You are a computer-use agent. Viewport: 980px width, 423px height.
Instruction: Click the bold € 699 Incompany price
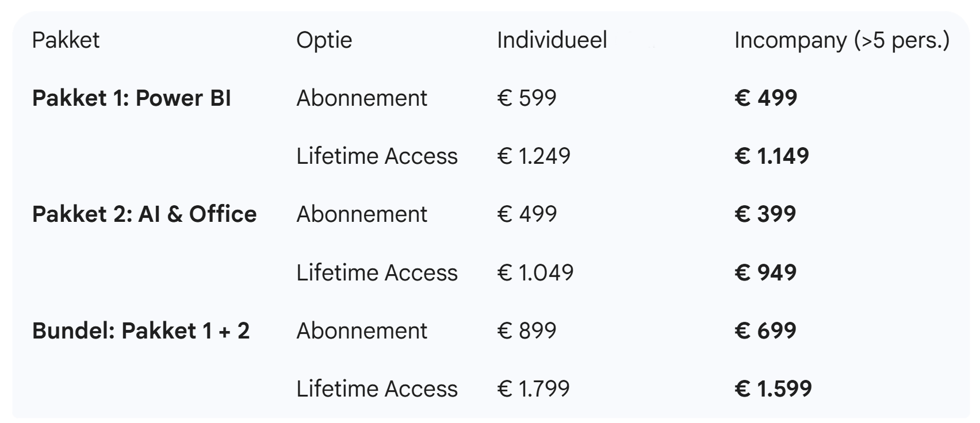tap(765, 331)
